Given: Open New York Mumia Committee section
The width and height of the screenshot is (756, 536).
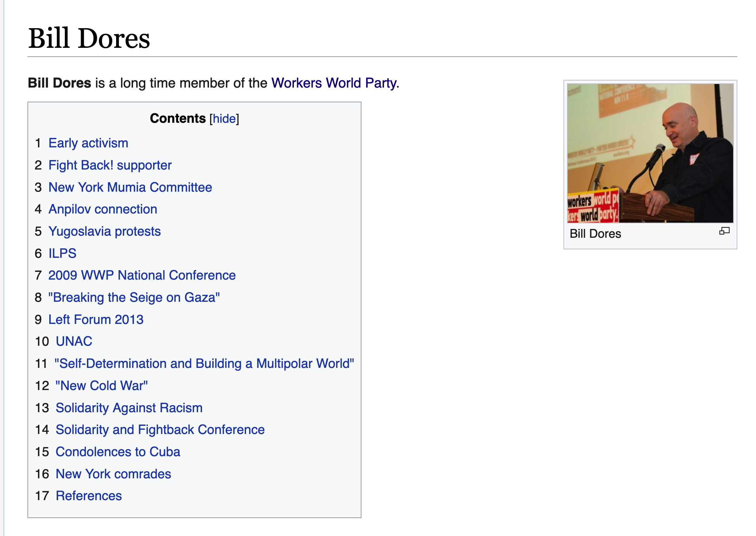Looking at the screenshot, I should point(130,187).
